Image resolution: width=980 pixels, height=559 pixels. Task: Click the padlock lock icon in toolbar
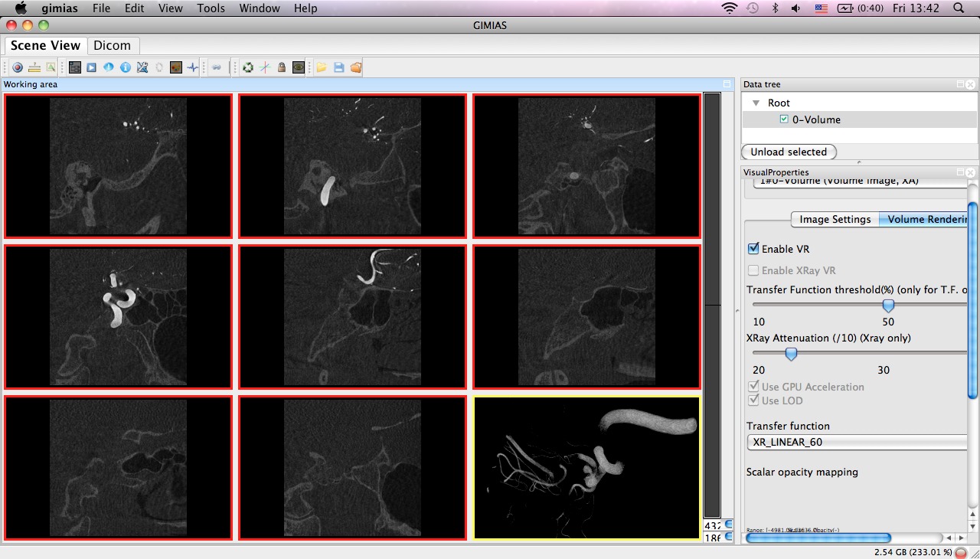282,67
